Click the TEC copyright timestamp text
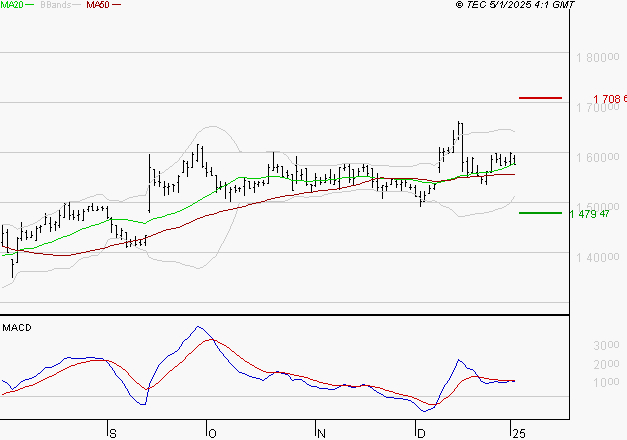 point(515,5)
